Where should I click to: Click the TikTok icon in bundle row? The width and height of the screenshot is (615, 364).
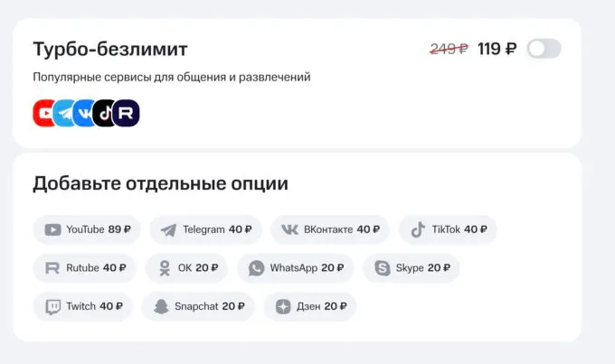pos(105,113)
